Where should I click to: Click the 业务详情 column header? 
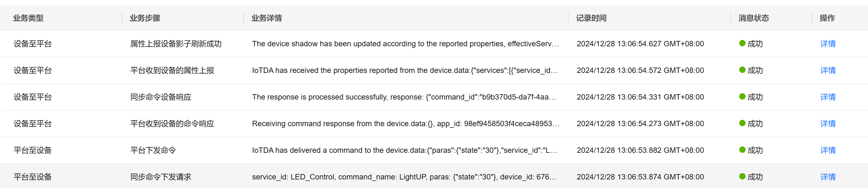click(x=266, y=18)
